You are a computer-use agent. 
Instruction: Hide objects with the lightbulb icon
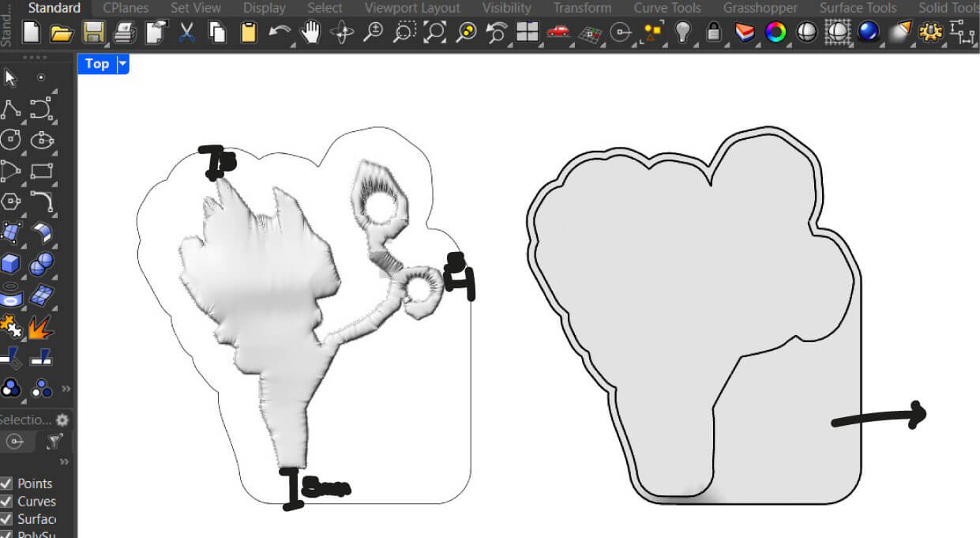tap(683, 32)
